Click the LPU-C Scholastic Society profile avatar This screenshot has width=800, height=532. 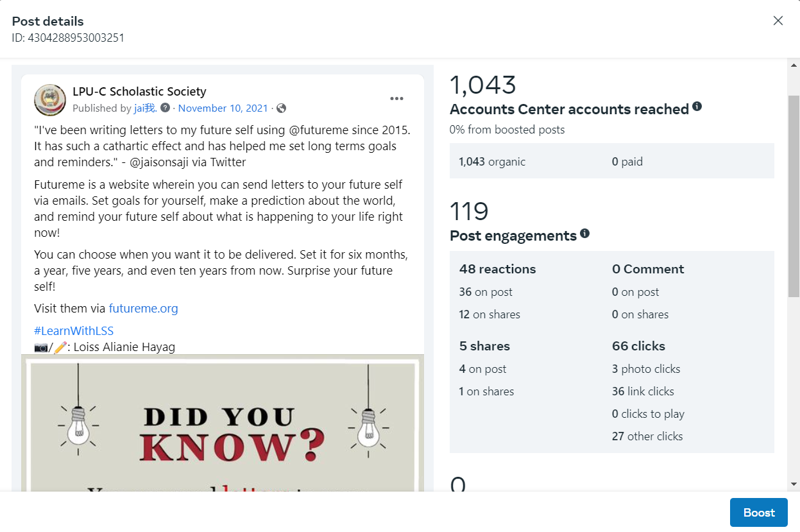pos(50,100)
